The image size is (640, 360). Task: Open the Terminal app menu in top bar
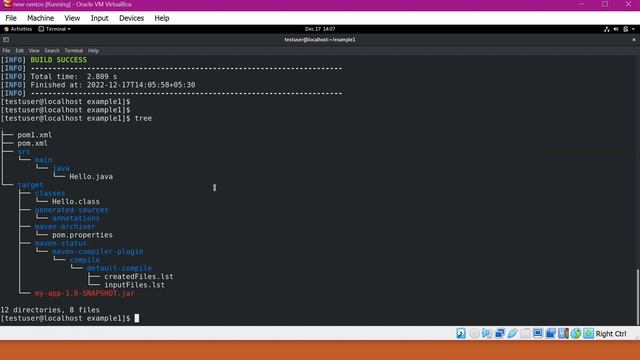tap(54, 29)
